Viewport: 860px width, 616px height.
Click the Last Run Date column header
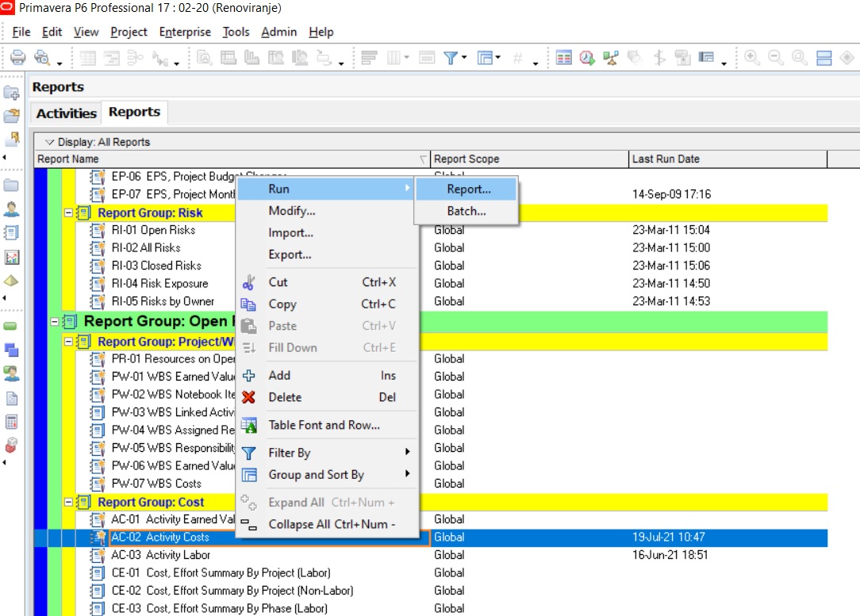728,159
